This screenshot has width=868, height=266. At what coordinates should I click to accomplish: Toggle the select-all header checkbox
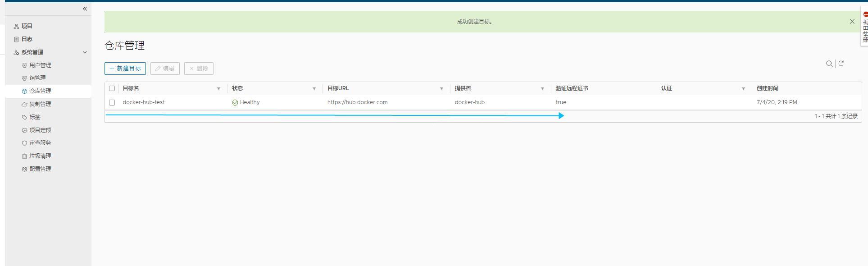click(x=112, y=88)
